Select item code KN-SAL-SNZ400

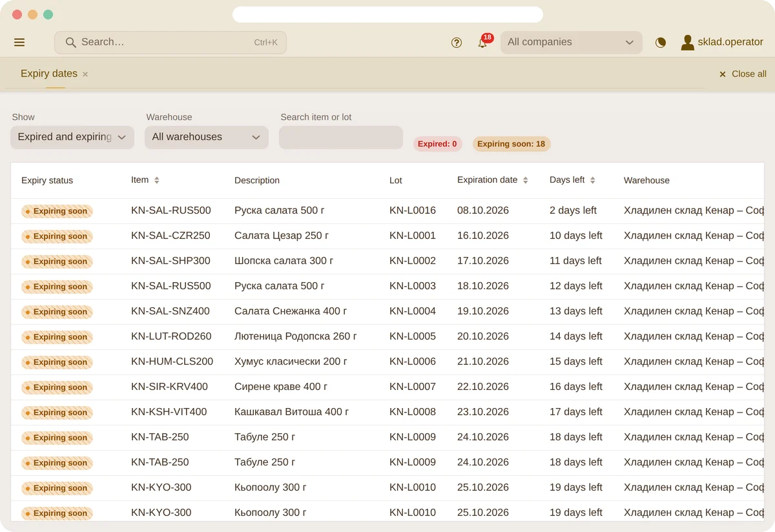tap(170, 311)
